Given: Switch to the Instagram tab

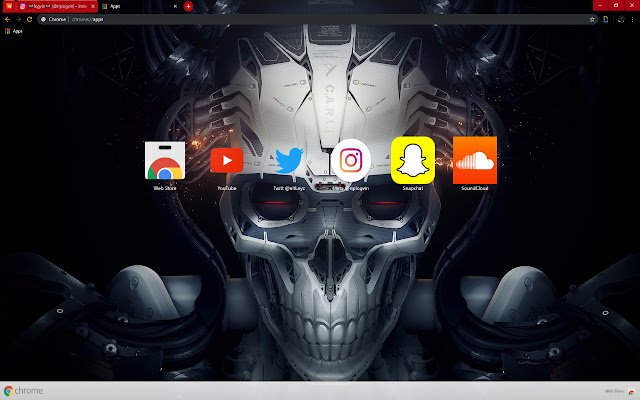Looking at the screenshot, I should pos(56,6).
